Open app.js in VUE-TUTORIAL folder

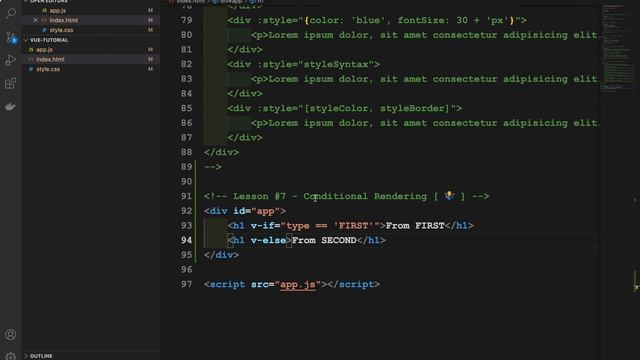tap(44, 49)
